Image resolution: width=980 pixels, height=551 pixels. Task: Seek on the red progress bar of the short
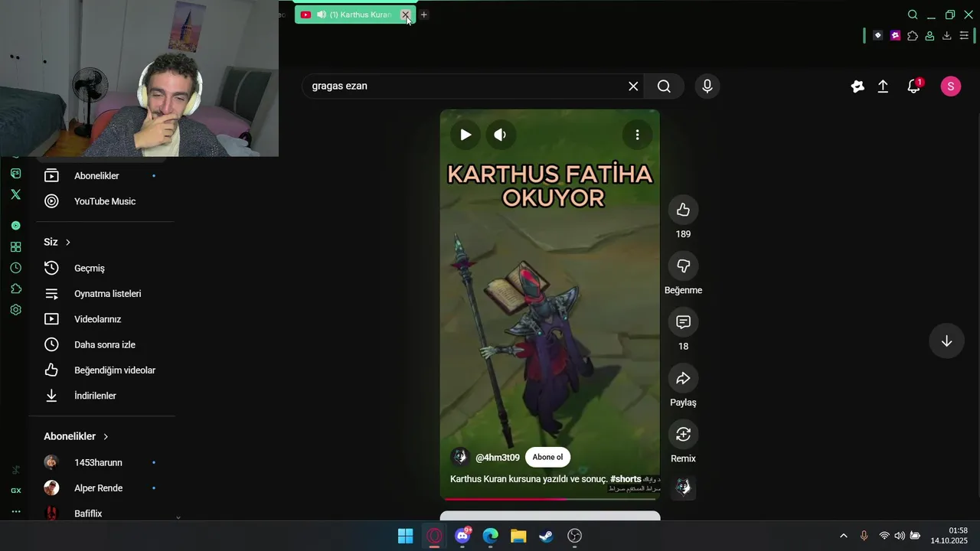click(550, 499)
